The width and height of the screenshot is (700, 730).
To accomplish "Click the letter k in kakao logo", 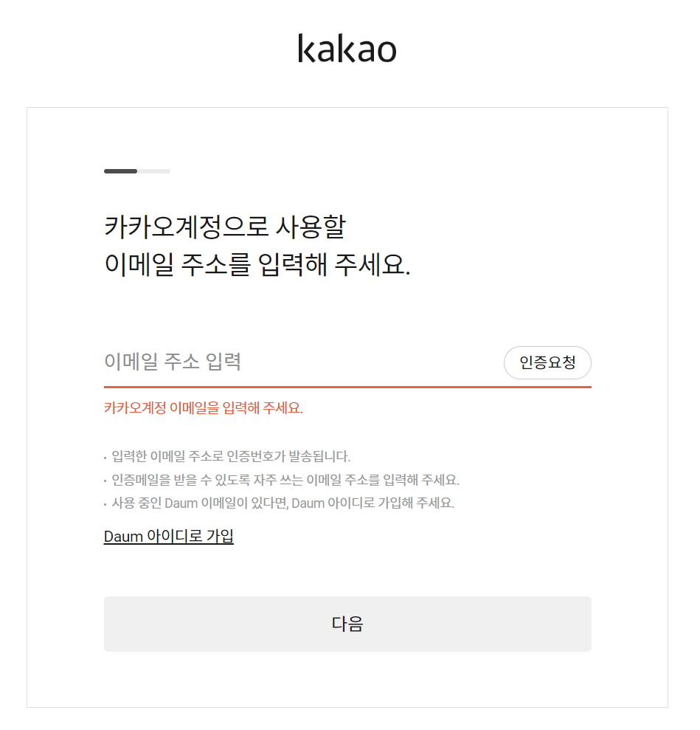I will (307, 48).
